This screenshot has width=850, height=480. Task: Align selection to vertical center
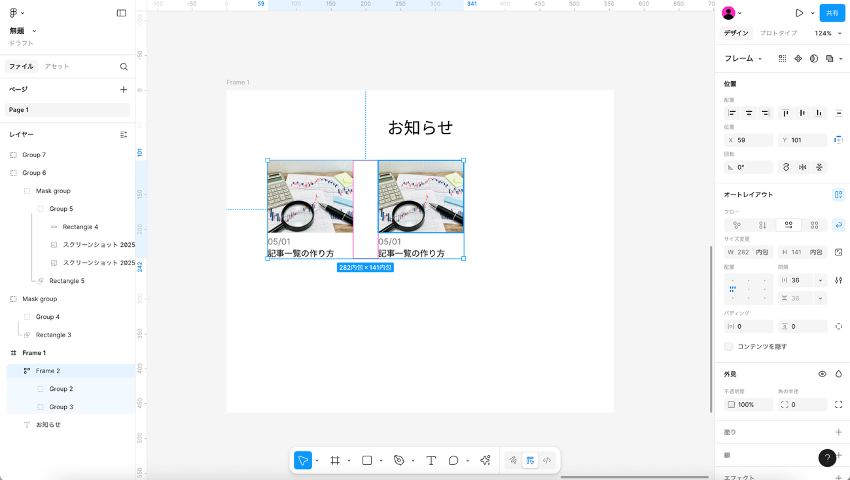[802, 113]
